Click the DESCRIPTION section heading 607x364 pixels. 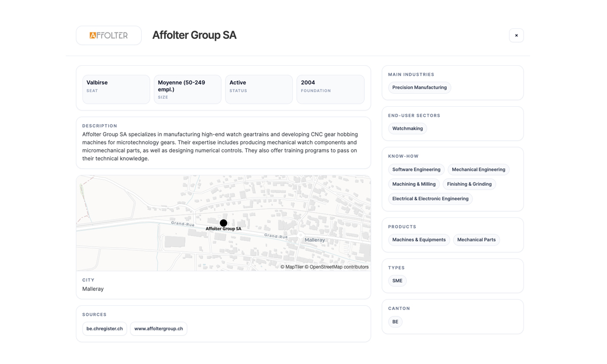tap(100, 126)
